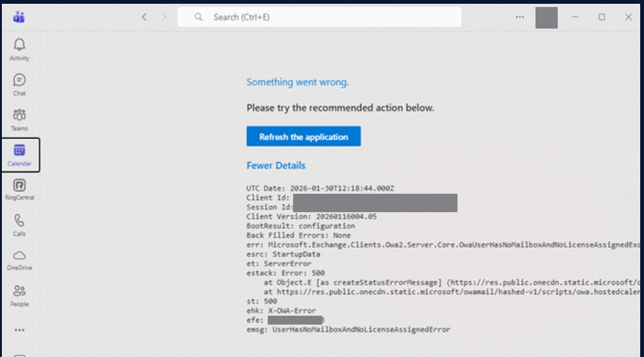Screen dimensions: 644x357
Task: Click the et: ServerError line
Action: tap(279, 264)
